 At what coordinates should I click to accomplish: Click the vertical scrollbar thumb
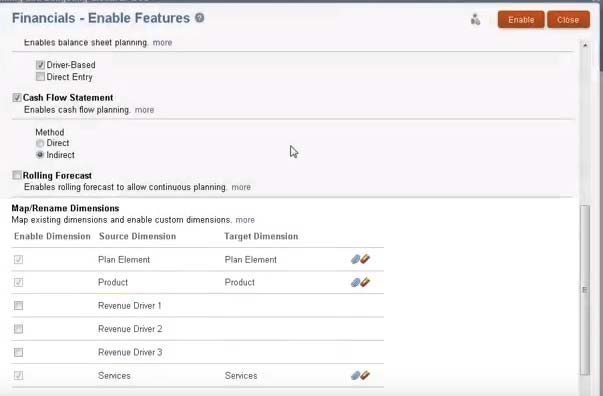coord(585,290)
